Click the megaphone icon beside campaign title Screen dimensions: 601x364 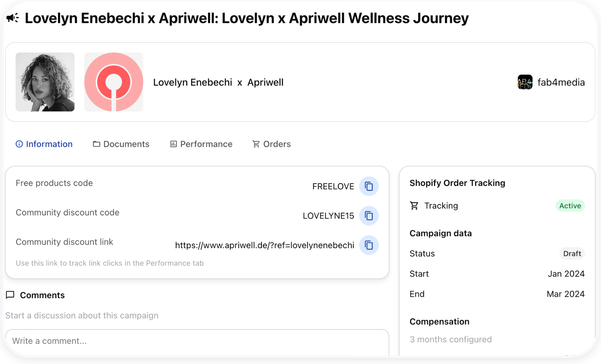coord(13,18)
